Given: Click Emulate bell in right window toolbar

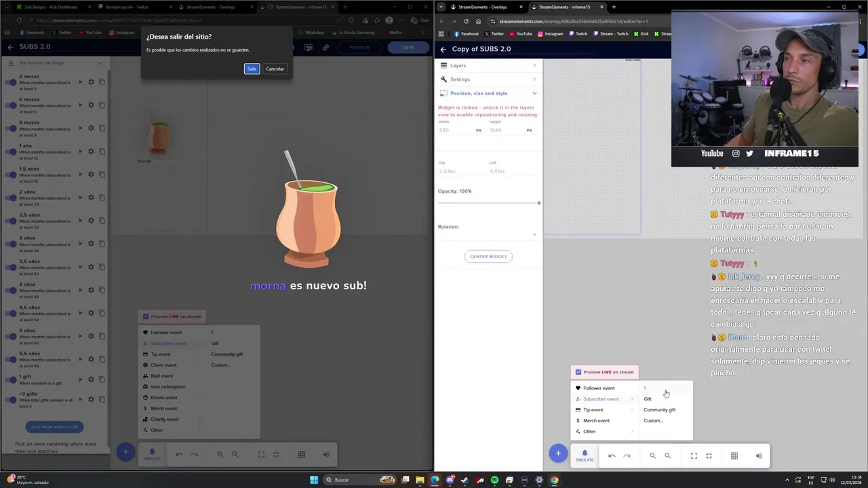Looking at the screenshot, I should (585, 455).
